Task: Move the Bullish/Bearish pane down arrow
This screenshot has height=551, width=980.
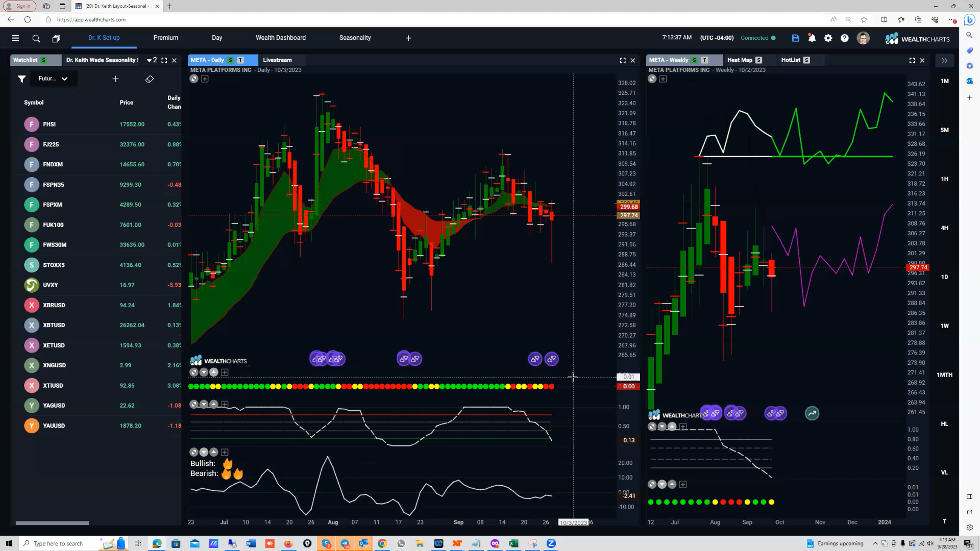Action: pos(204,452)
